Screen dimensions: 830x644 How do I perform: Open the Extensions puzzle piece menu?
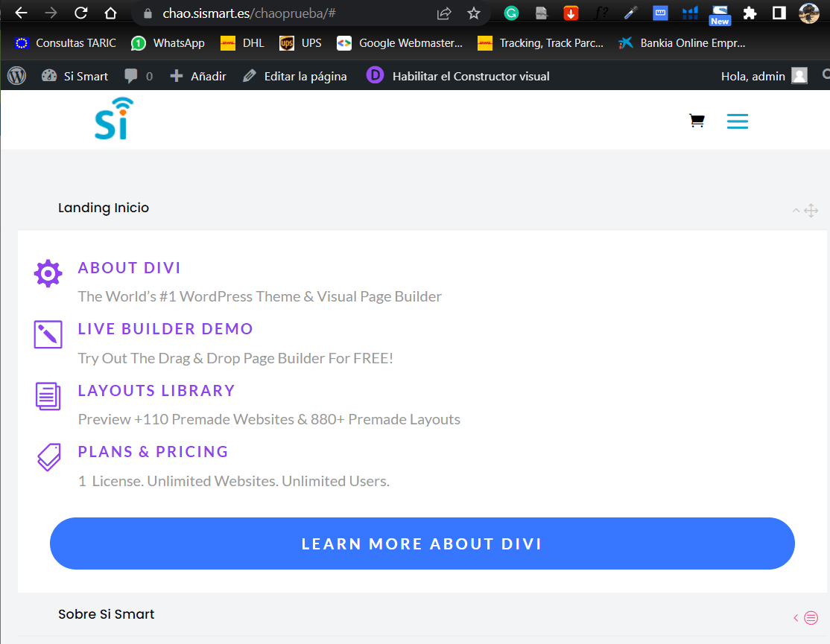(x=750, y=13)
